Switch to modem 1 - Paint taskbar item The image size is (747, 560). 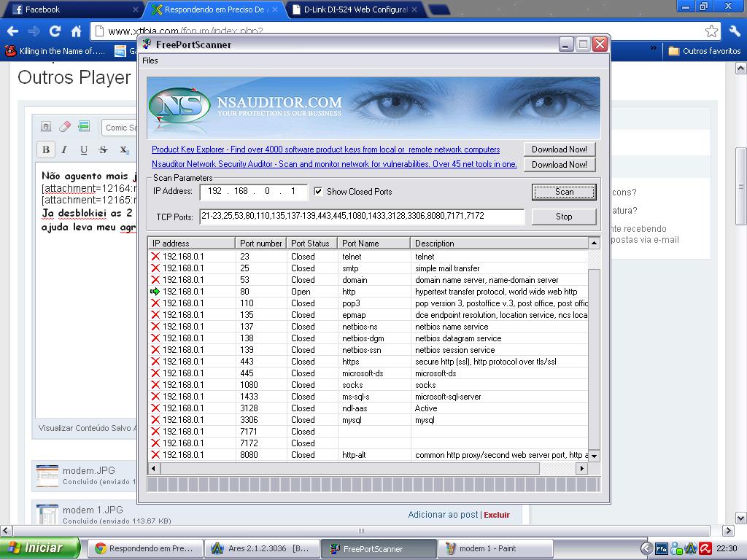[x=495, y=548]
